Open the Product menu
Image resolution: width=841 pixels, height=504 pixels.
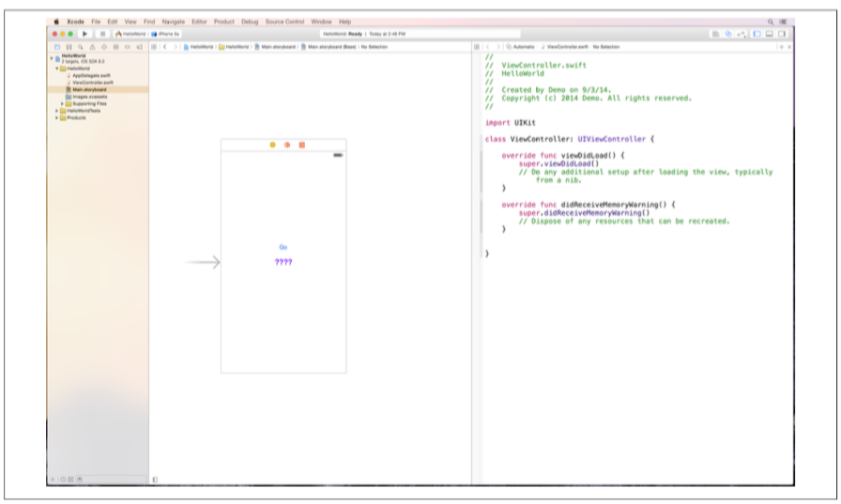tap(223, 21)
